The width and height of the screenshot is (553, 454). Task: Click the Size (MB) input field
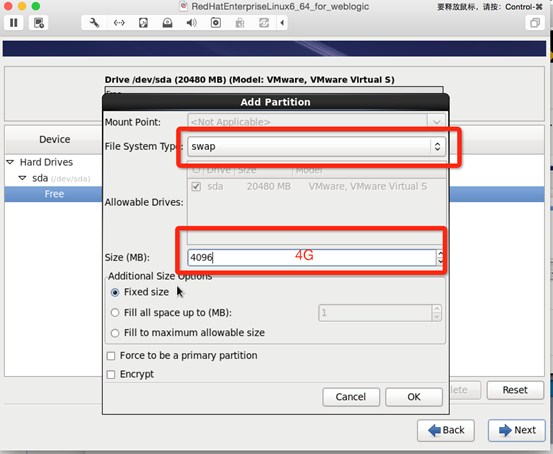312,258
